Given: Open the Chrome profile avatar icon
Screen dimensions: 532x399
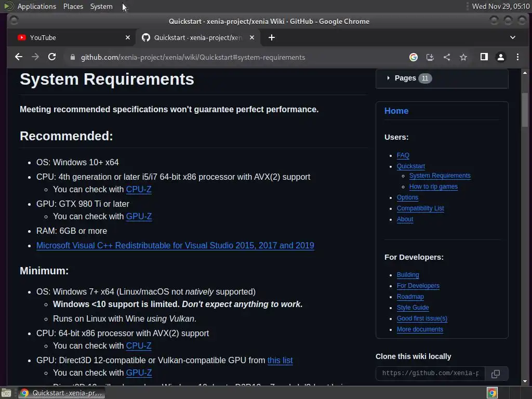Looking at the screenshot, I should point(501,57).
